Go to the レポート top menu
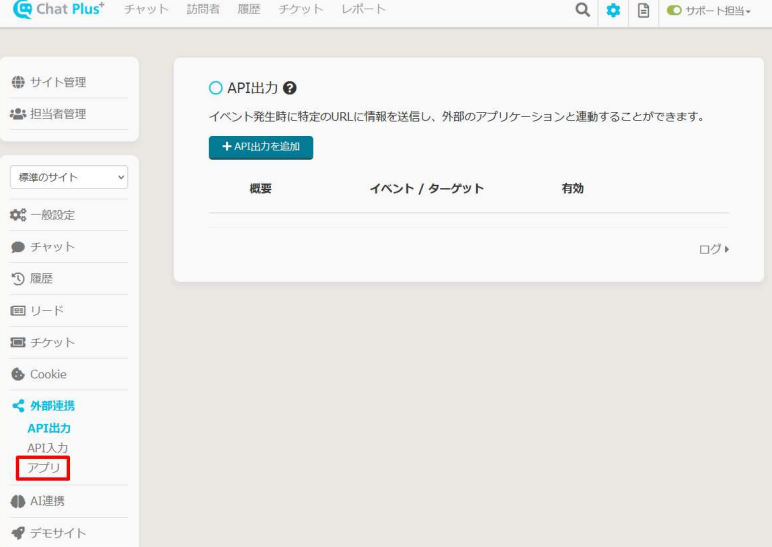Image resolution: width=772 pixels, height=547 pixels. coord(364,10)
